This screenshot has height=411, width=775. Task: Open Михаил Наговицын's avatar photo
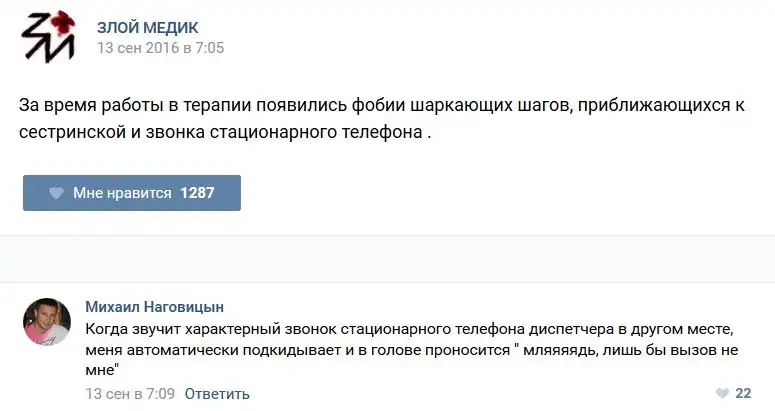pyautogui.click(x=46, y=321)
